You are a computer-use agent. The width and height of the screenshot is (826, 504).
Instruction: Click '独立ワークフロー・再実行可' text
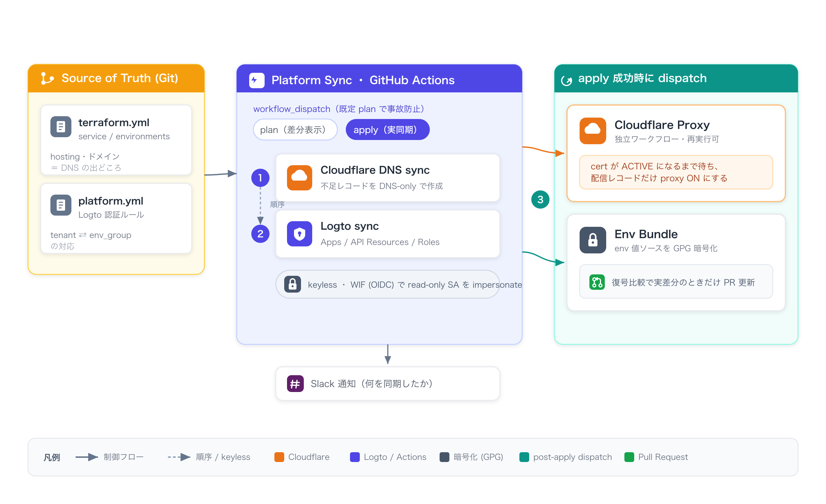(667, 139)
